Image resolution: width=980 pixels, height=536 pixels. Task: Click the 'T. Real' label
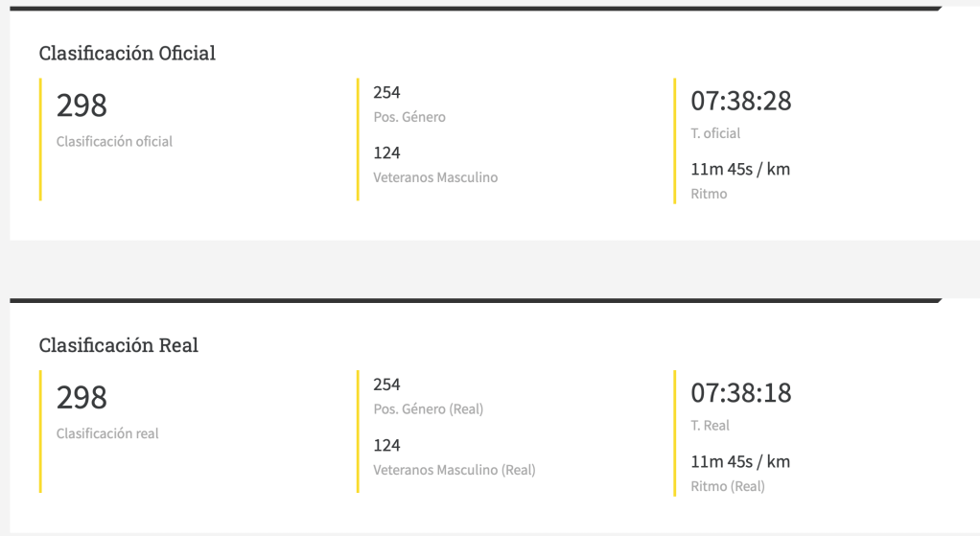coord(710,426)
